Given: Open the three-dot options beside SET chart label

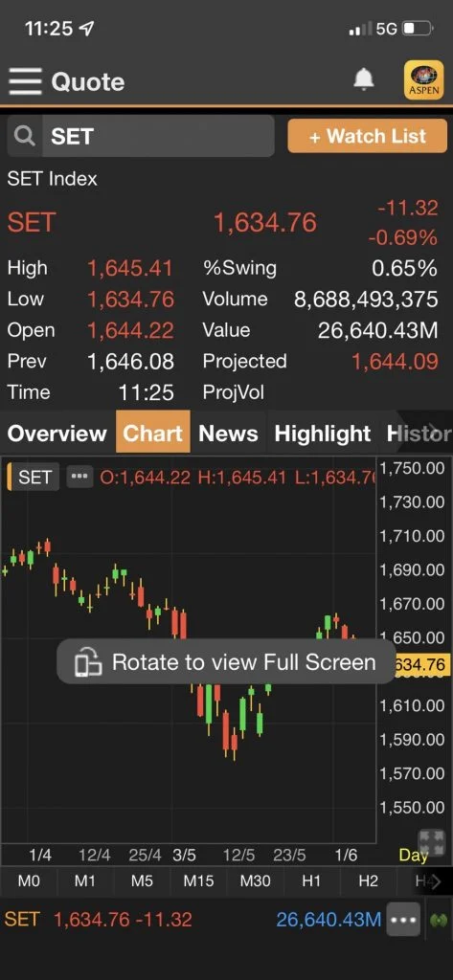Looking at the screenshot, I should [x=79, y=477].
